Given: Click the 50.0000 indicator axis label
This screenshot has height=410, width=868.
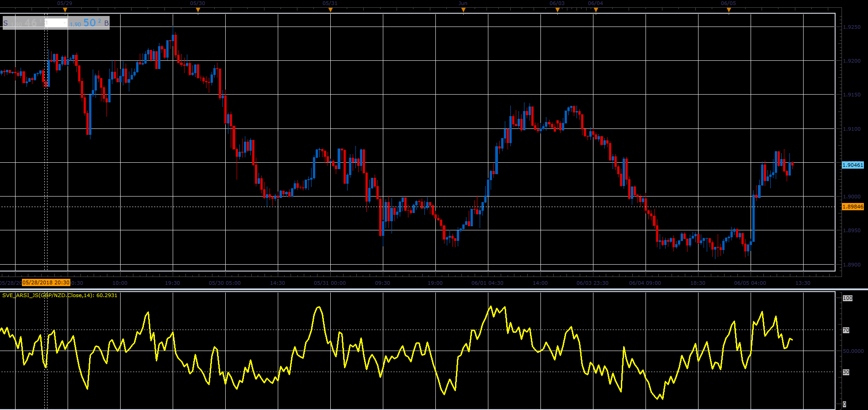Looking at the screenshot, I should (x=853, y=351).
